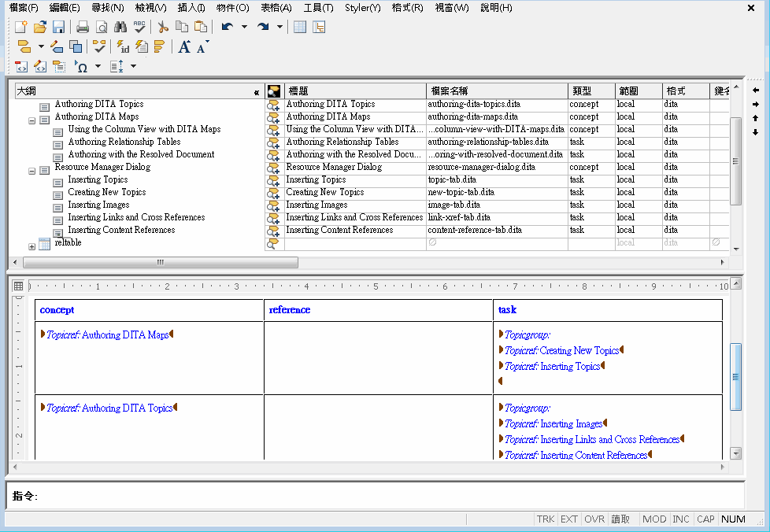The height and width of the screenshot is (532, 770).
Task: Click the tag with text lines icon
Action: click(x=59, y=67)
